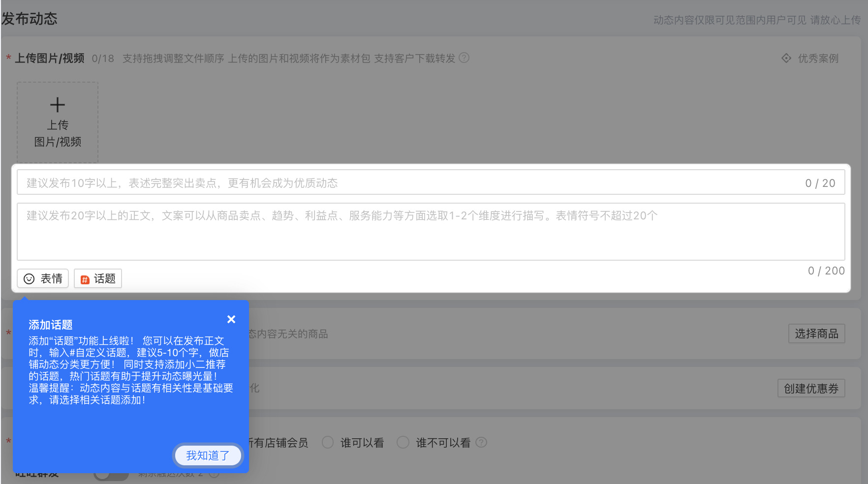Close the 添加话题 tooltip with the X
Screen dimensions: 868x484
click(231, 319)
